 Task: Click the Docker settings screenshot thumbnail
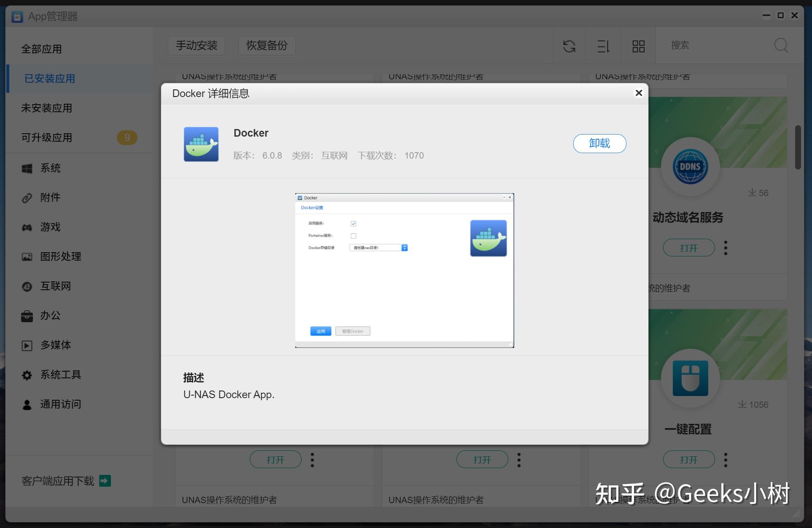click(x=404, y=270)
